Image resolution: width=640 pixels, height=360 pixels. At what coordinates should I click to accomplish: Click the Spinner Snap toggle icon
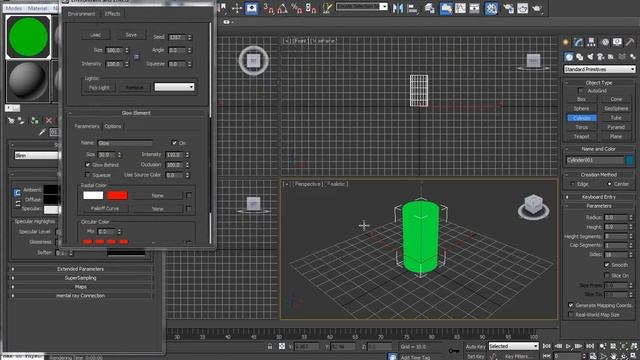click(311, 8)
